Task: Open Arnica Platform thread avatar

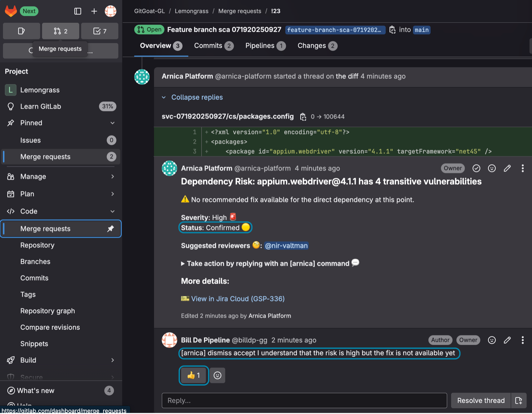Action: pos(142,77)
